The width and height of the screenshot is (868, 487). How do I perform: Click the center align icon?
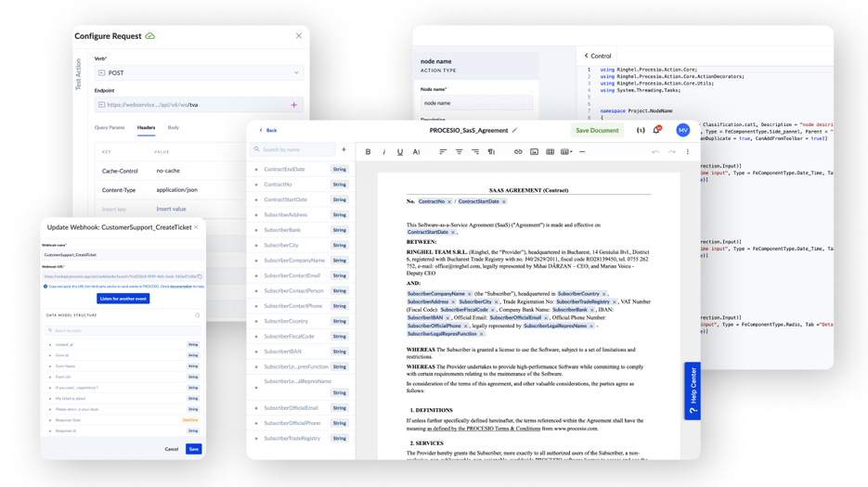(459, 152)
